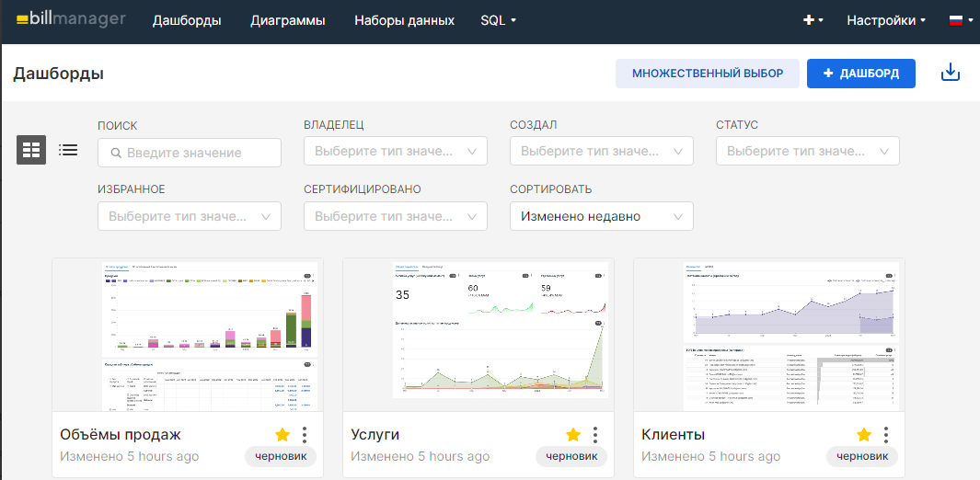
Task: Click МНОЖЕСТВЕННЫЙ ВЫБОР button
Action: (x=708, y=74)
